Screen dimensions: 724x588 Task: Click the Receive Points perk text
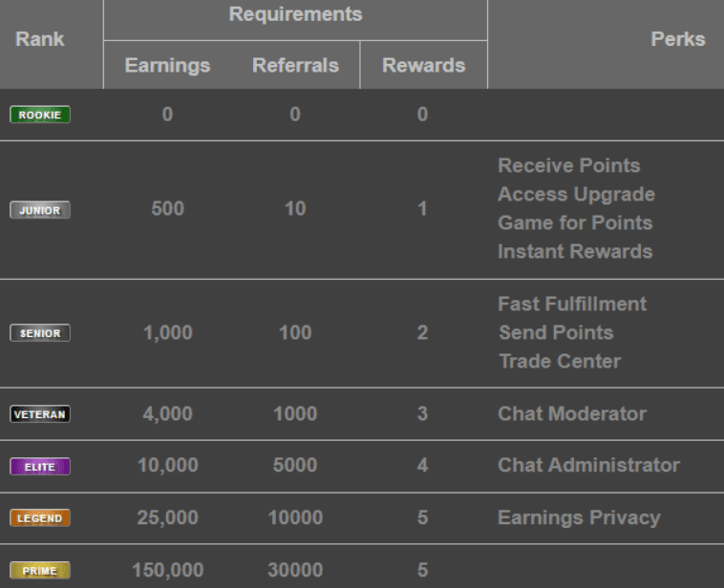569,166
